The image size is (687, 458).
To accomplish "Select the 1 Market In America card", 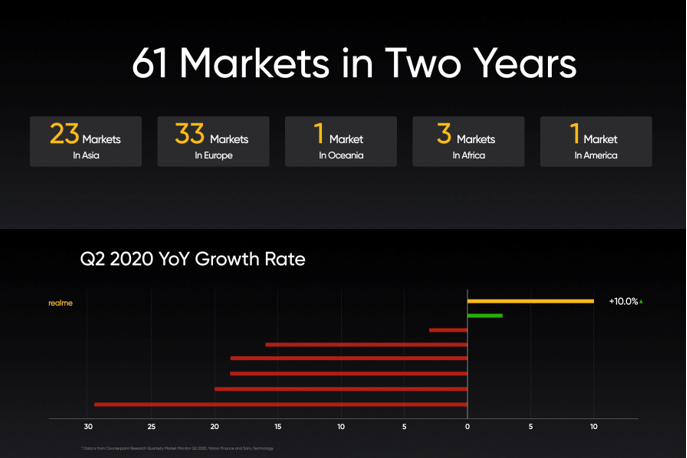I will [x=596, y=141].
